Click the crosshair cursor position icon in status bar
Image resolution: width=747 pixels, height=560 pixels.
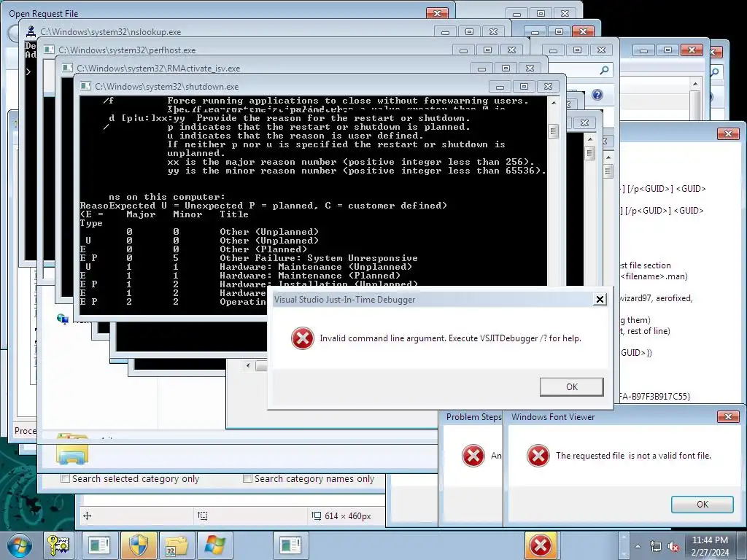88,516
